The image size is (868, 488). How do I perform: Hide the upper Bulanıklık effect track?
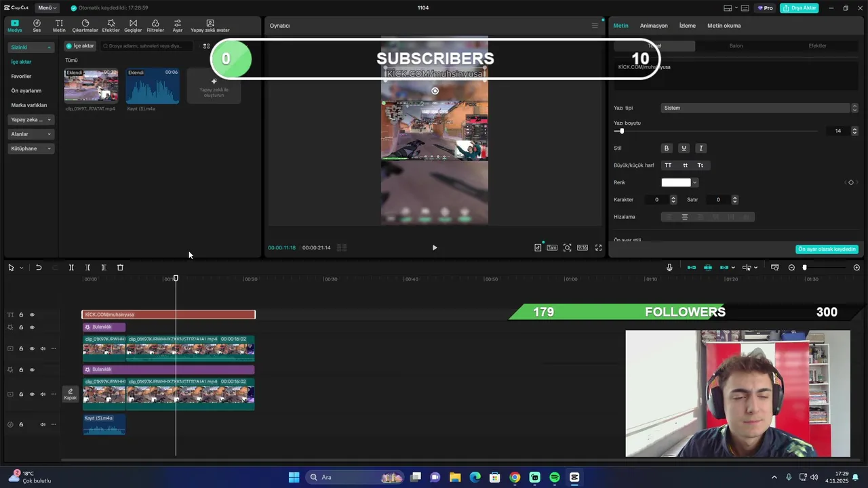[x=32, y=327]
